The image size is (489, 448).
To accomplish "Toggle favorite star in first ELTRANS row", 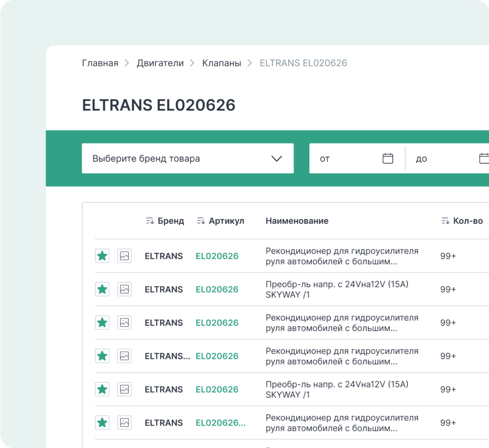I will [x=102, y=256].
